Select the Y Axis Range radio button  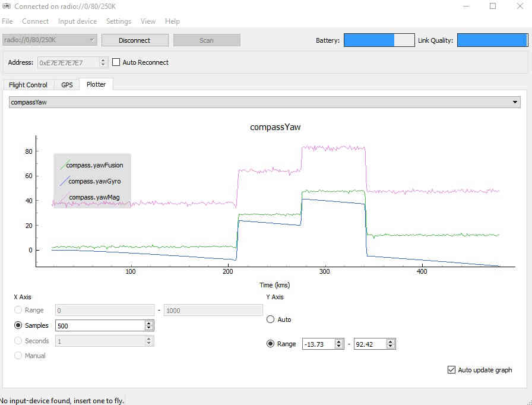[271, 344]
